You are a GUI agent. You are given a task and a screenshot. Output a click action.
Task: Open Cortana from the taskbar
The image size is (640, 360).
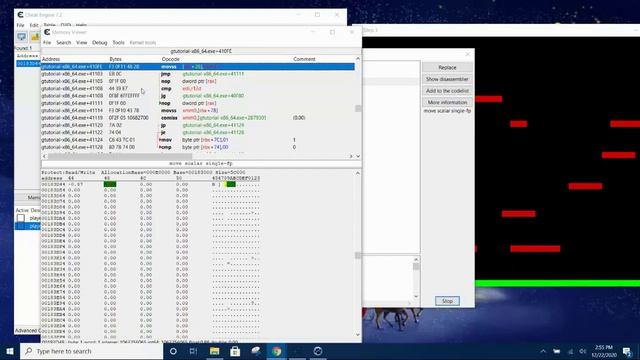[x=173, y=351]
